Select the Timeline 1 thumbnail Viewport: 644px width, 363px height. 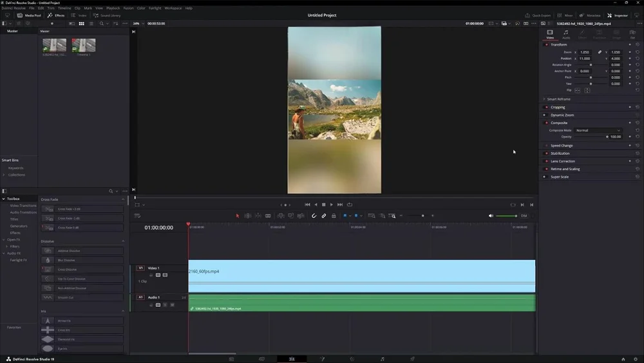83,45
